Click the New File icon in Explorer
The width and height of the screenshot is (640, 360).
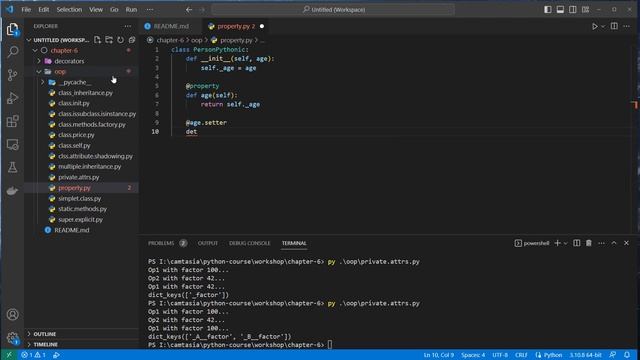coord(97,40)
